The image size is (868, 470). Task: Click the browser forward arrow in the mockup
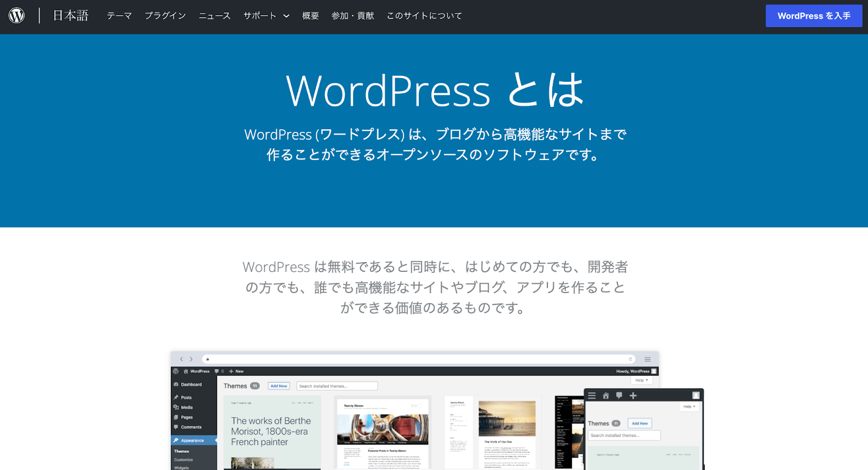point(191,359)
